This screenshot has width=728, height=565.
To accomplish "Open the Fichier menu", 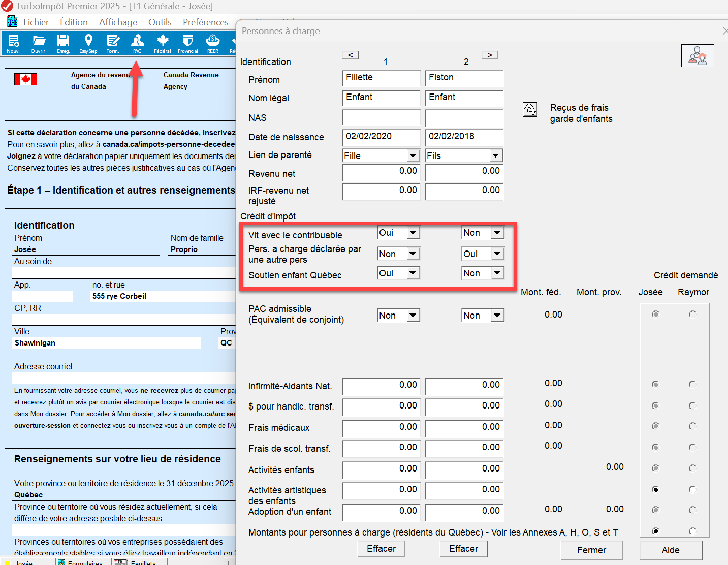I will (36, 22).
